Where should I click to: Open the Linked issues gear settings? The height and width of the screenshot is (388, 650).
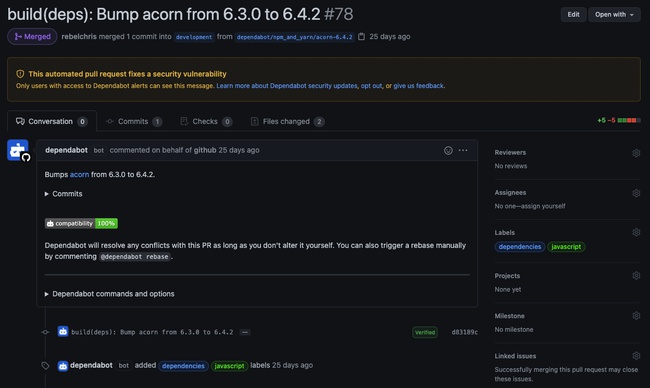636,356
